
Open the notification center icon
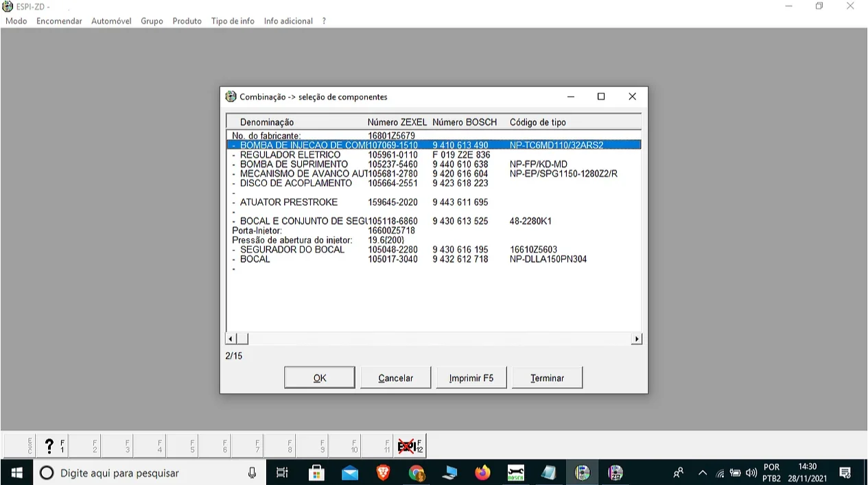pos(845,473)
